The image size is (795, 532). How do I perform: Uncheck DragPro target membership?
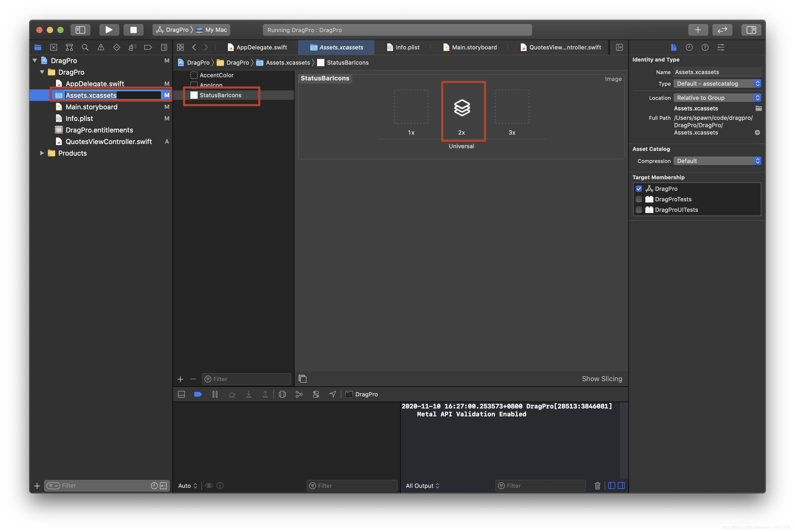pyautogui.click(x=639, y=189)
